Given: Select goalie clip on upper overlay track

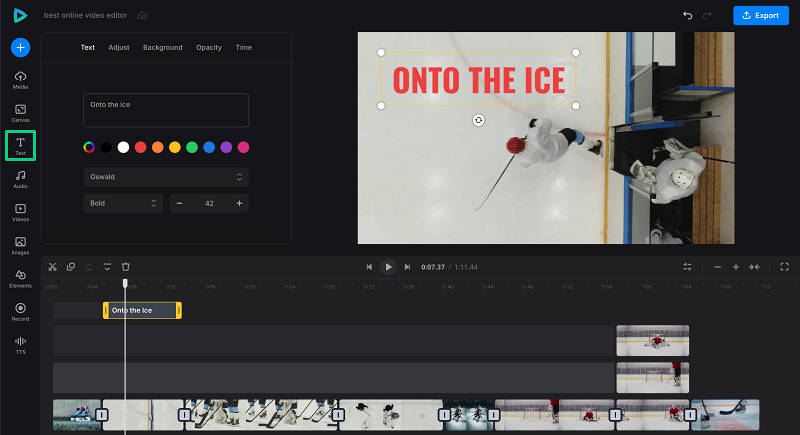Looking at the screenshot, I should point(653,341).
